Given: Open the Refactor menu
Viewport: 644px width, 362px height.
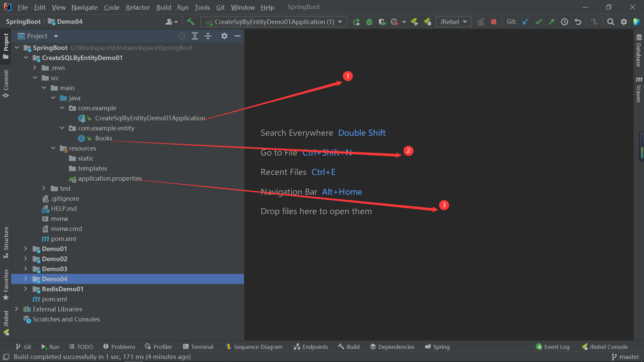Looking at the screenshot, I should pyautogui.click(x=138, y=7).
